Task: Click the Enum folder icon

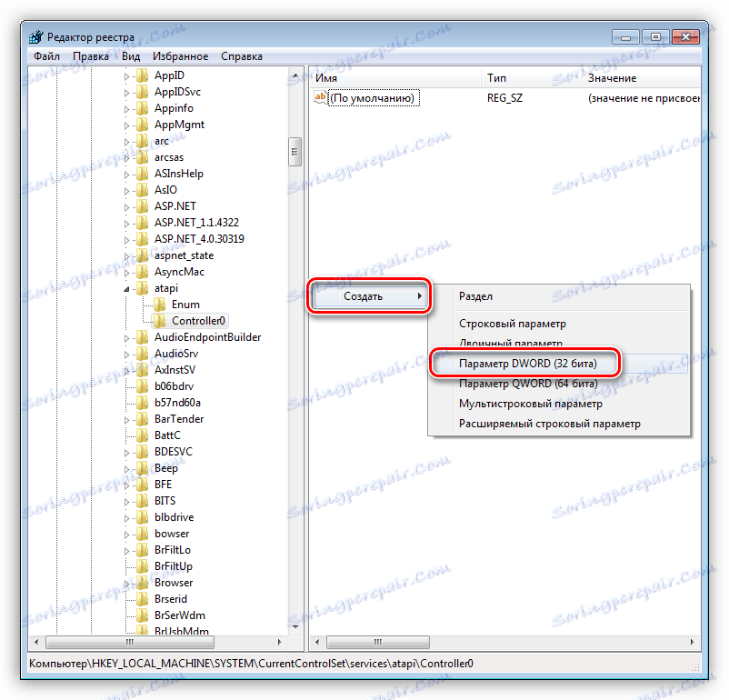Action: tap(159, 305)
